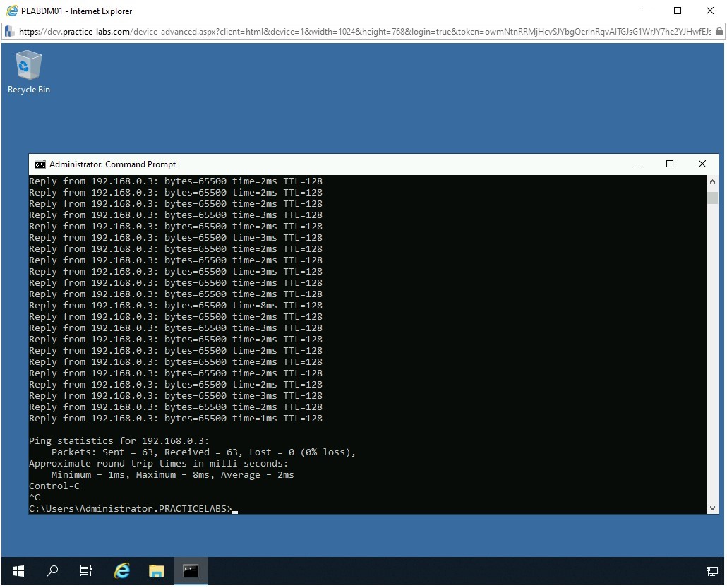Select the Command Prompt taskbar button

tap(191, 571)
